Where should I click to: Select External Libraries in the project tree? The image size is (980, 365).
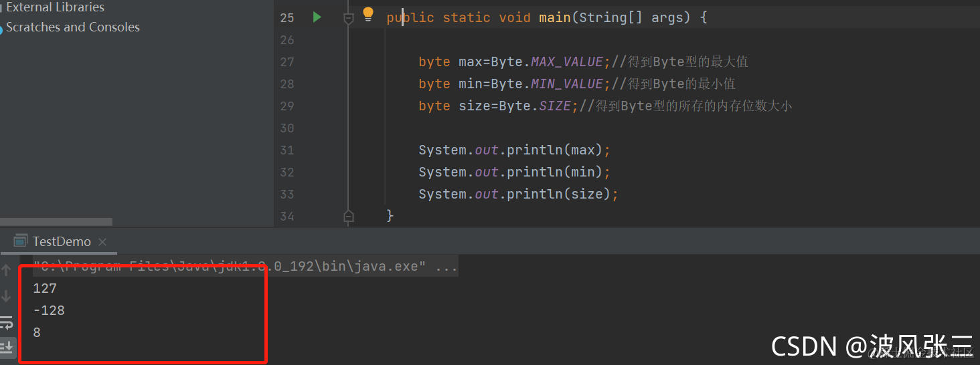click(55, 7)
